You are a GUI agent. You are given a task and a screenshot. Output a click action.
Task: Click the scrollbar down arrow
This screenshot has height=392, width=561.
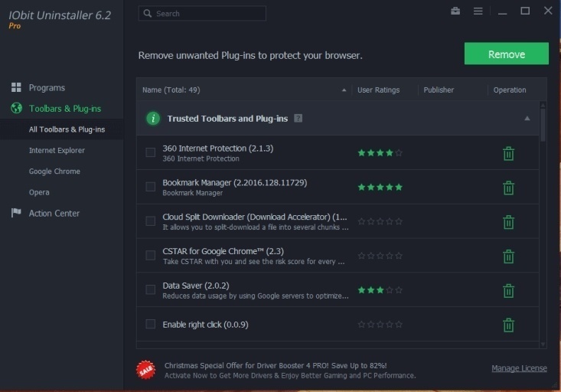543,344
